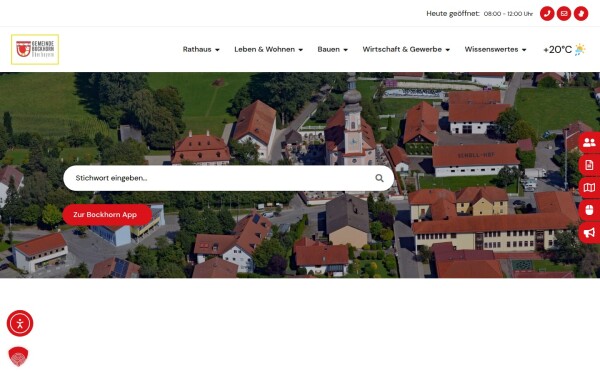
Task: Click the weather sun-cloud icon
Action: click(x=580, y=49)
